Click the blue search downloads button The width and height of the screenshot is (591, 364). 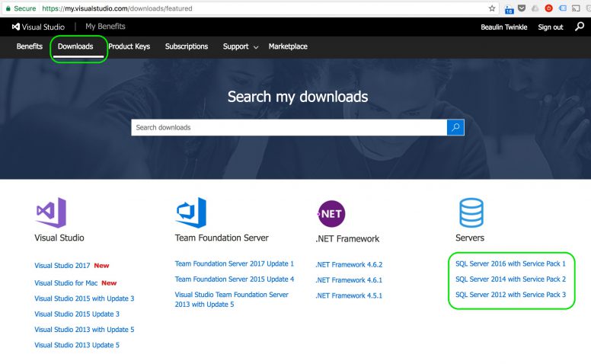(x=455, y=127)
